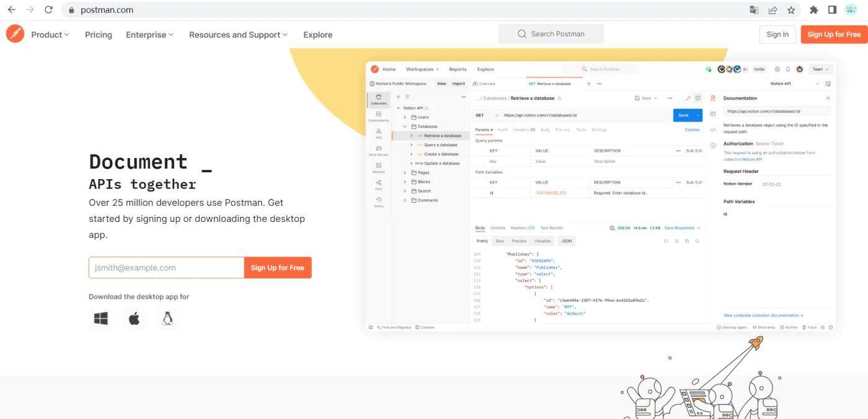Click the Search Postman search box
Viewport: 868px width, 419px height.
(x=551, y=34)
